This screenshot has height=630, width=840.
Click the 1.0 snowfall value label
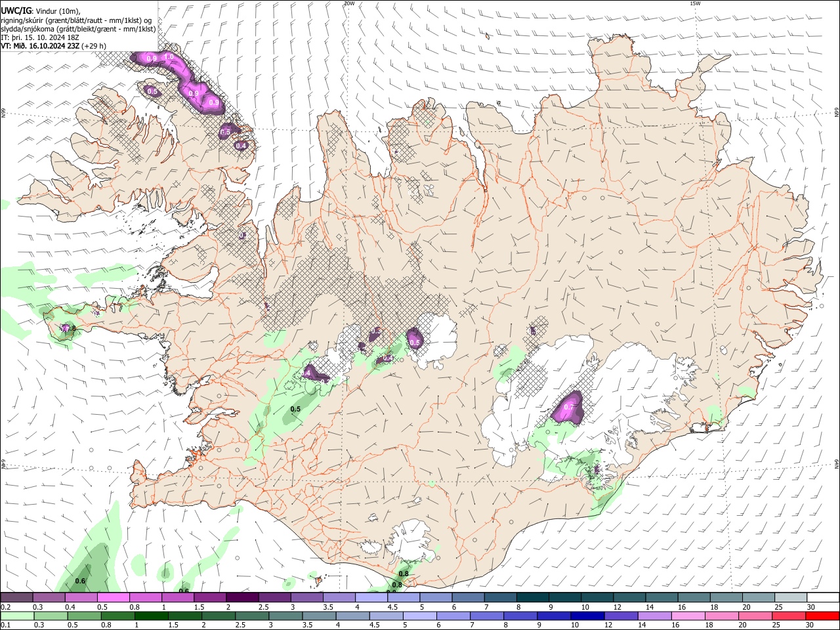[x=169, y=57]
